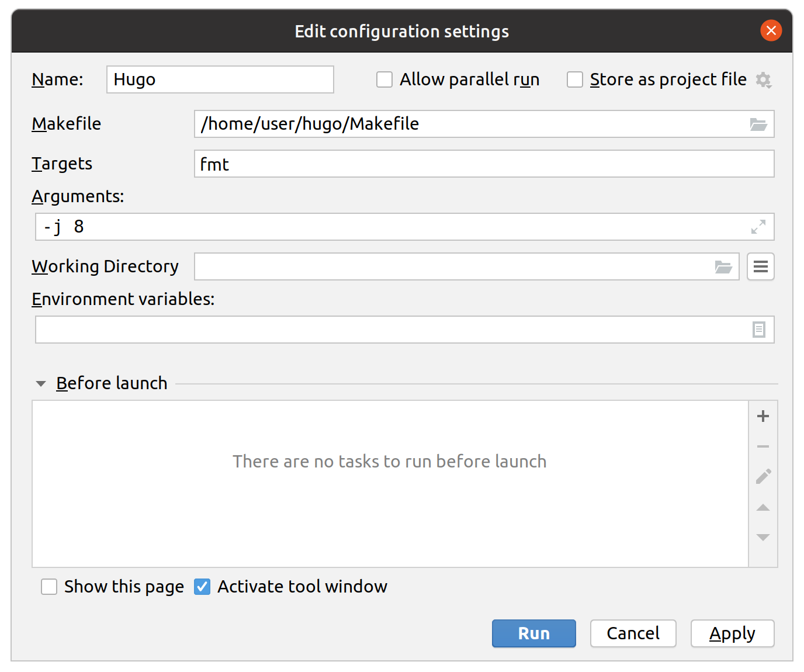
Task: Open the Makefile path file browser icon
Action: coord(758,124)
